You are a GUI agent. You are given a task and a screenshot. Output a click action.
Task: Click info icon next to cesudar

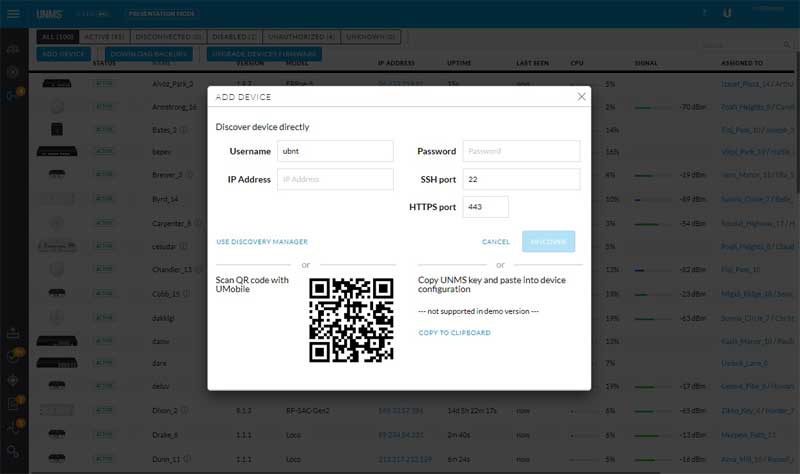[183, 246]
